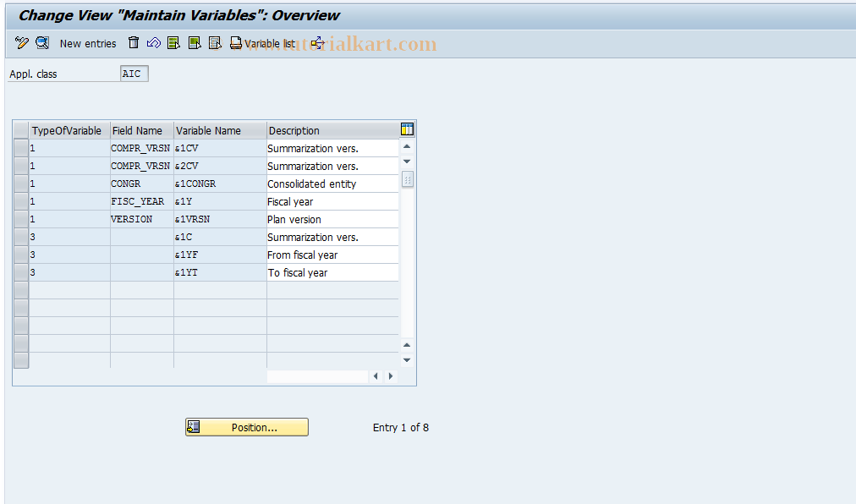Select the row selector for &1Y
Screen dimensions: 856x504
[21, 201]
